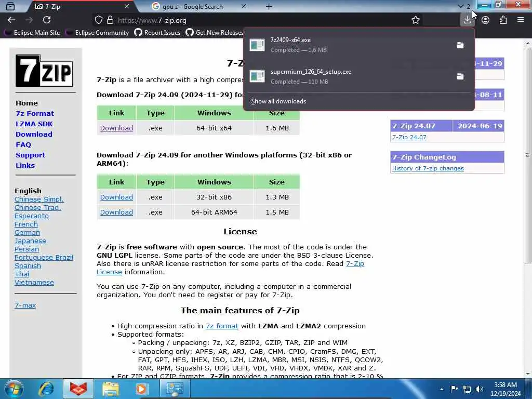Switch language to Spanish
This screenshot has width=532, height=399.
[28, 265]
